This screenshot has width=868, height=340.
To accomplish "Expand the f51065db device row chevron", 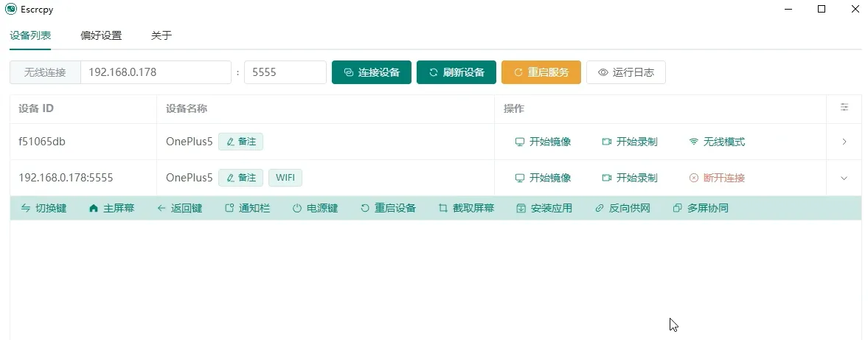I will coord(844,142).
